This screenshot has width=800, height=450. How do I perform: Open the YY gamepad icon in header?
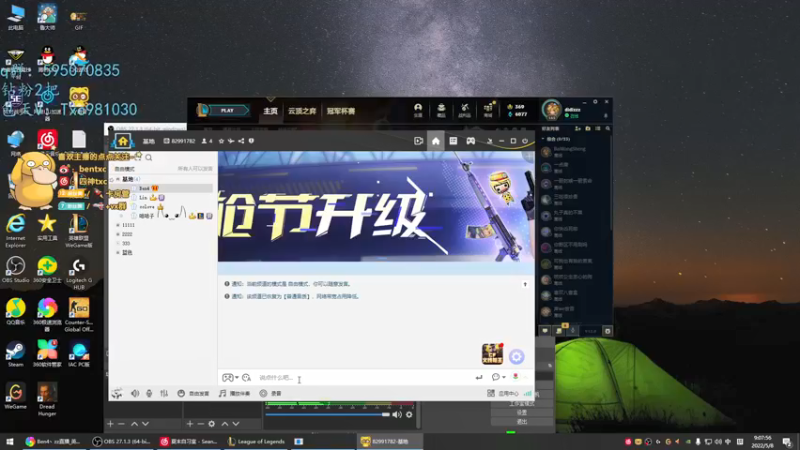tap(470, 141)
